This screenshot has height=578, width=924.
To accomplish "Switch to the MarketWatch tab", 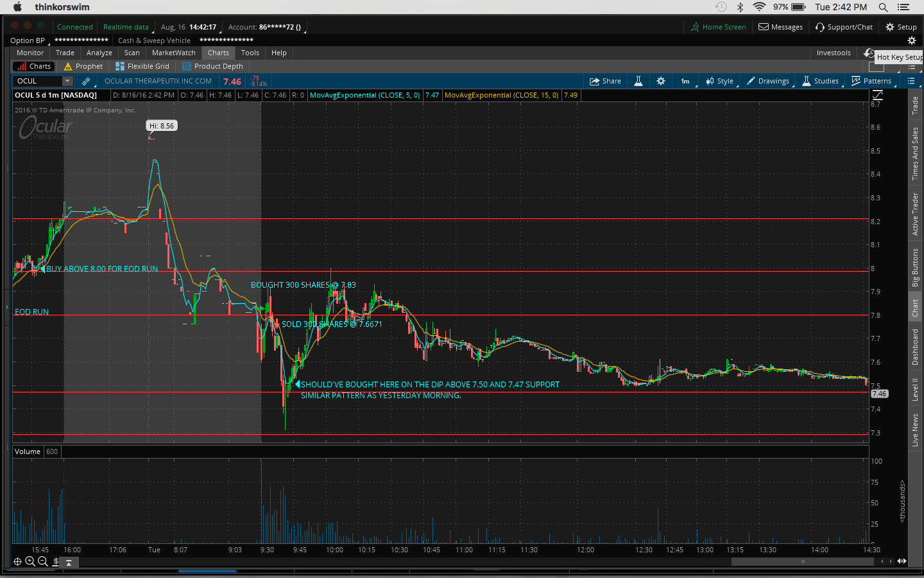I will tap(174, 53).
